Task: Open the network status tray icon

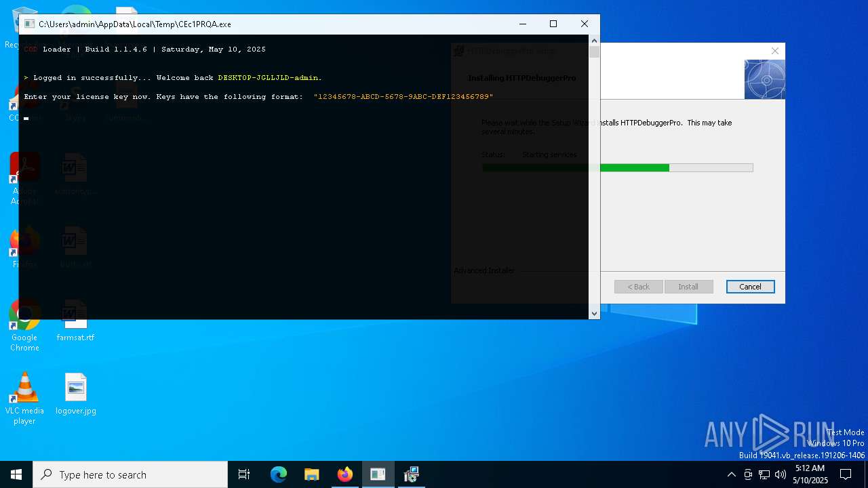Action: (x=764, y=474)
